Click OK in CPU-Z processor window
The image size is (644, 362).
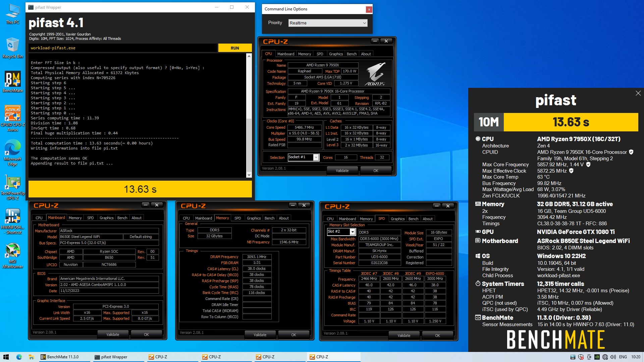click(x=376, y=171)
